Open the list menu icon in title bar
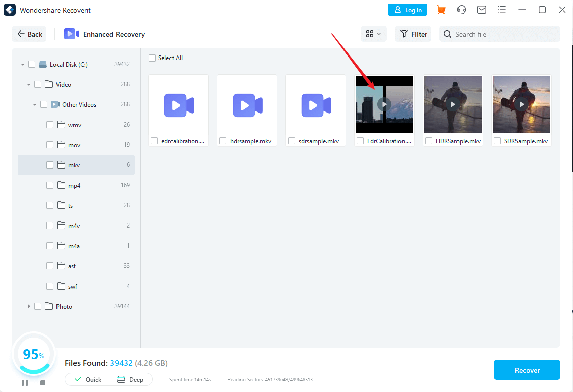573x392 pixels. 501,10
